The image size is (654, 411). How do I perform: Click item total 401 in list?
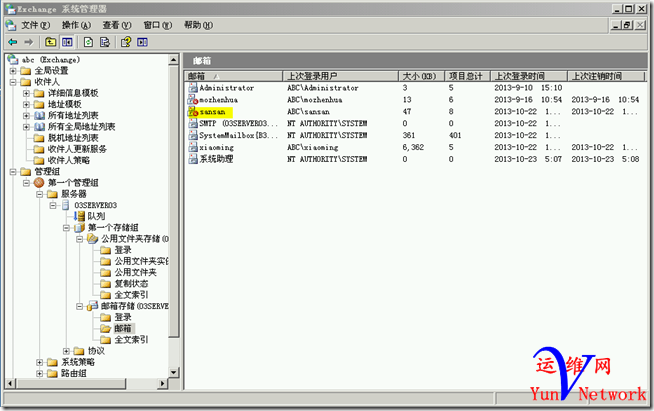(x=455, y=135)
